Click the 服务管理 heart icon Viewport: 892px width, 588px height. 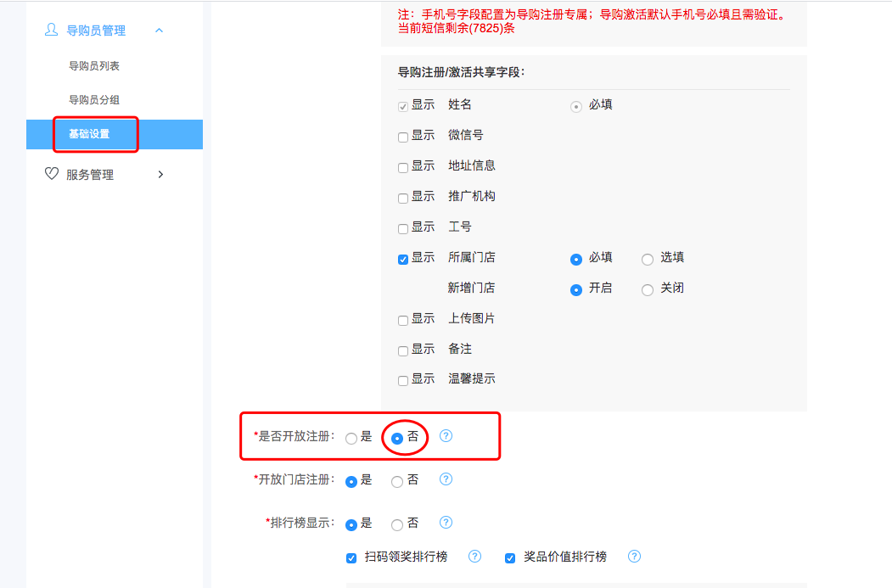pos(51,174)
